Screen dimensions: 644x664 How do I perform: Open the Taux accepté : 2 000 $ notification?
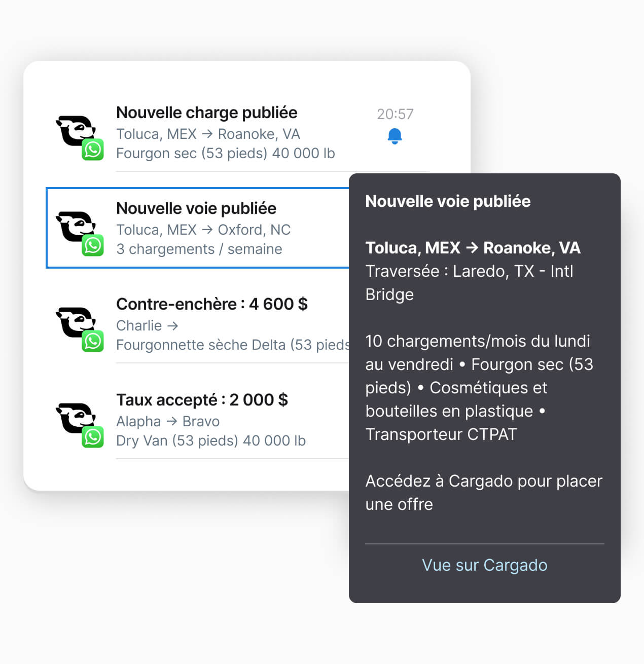[202, 400]
